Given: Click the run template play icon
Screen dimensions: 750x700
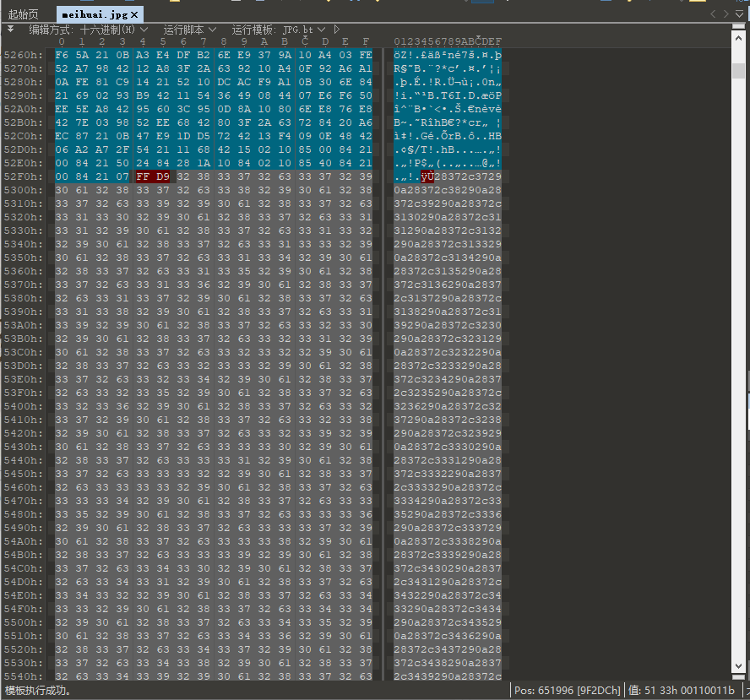Looking at the screenshot, I should pyautogui.click(x=337, y=30).
